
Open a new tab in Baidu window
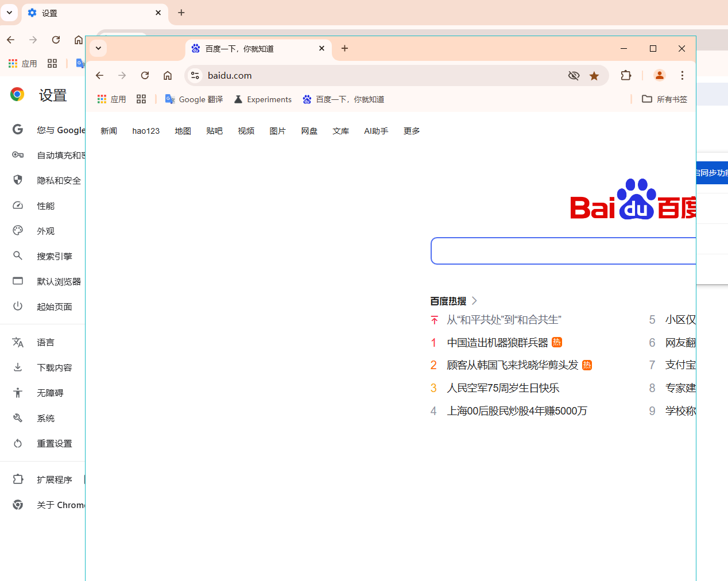tap(344, 48)
